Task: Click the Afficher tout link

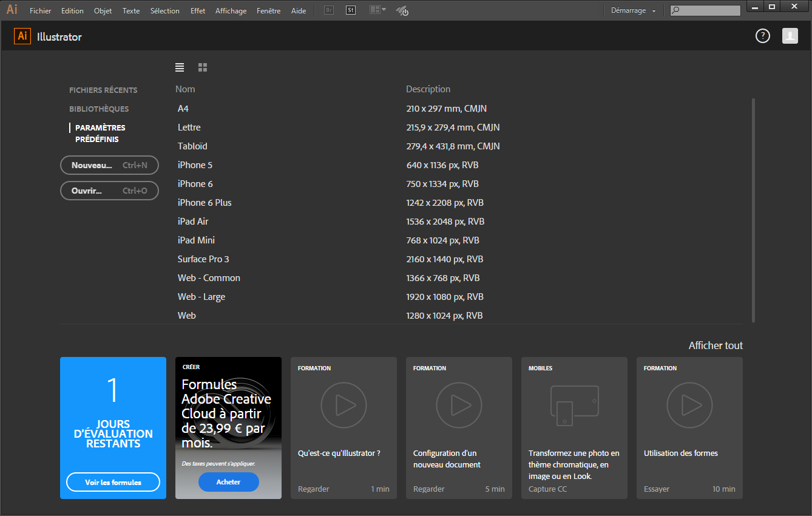Action: (716, 345)
